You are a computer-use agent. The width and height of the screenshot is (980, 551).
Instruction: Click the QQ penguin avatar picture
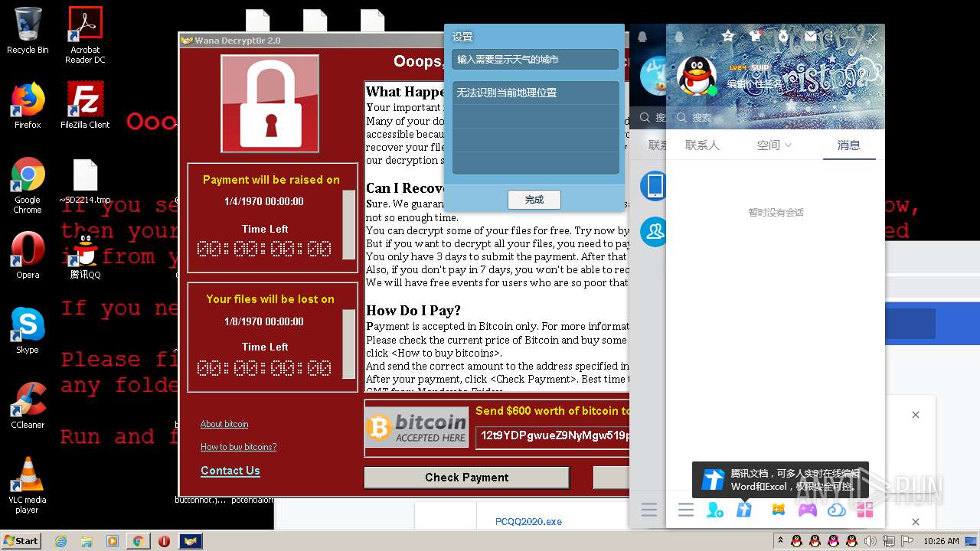click(697, 77)
